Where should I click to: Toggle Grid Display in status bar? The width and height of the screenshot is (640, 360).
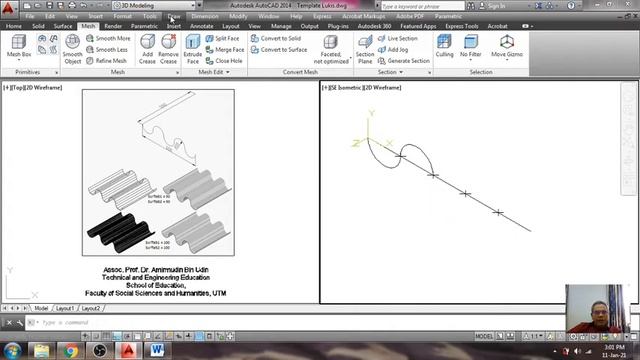(x=106, y=336)
